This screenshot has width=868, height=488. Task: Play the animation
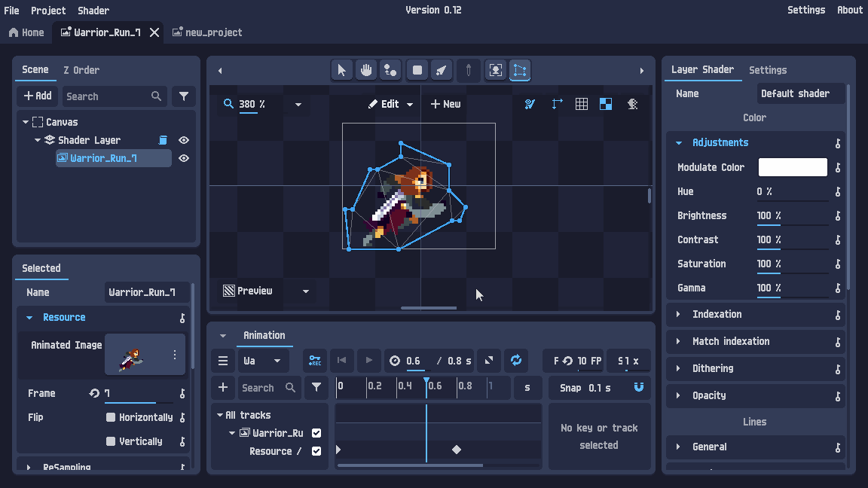tap(368, 361)
